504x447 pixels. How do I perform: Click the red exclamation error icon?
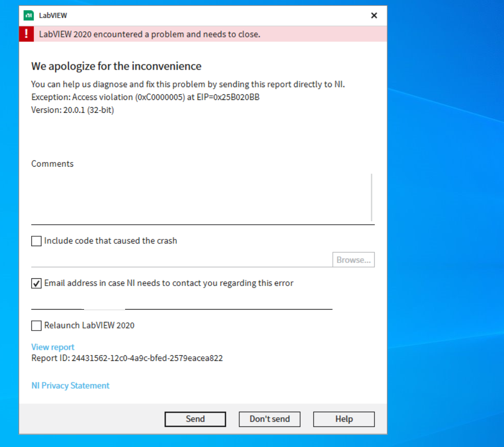coord(26,34)
